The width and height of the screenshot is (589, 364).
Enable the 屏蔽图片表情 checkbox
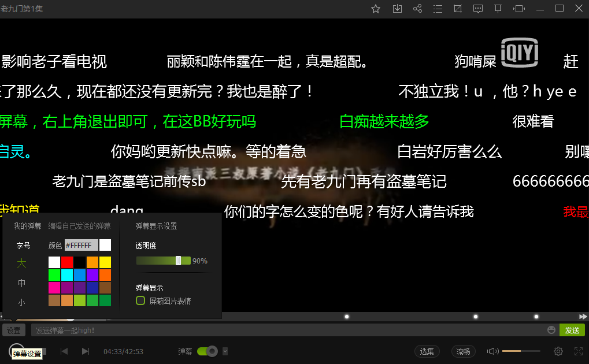tap(140, 300)
